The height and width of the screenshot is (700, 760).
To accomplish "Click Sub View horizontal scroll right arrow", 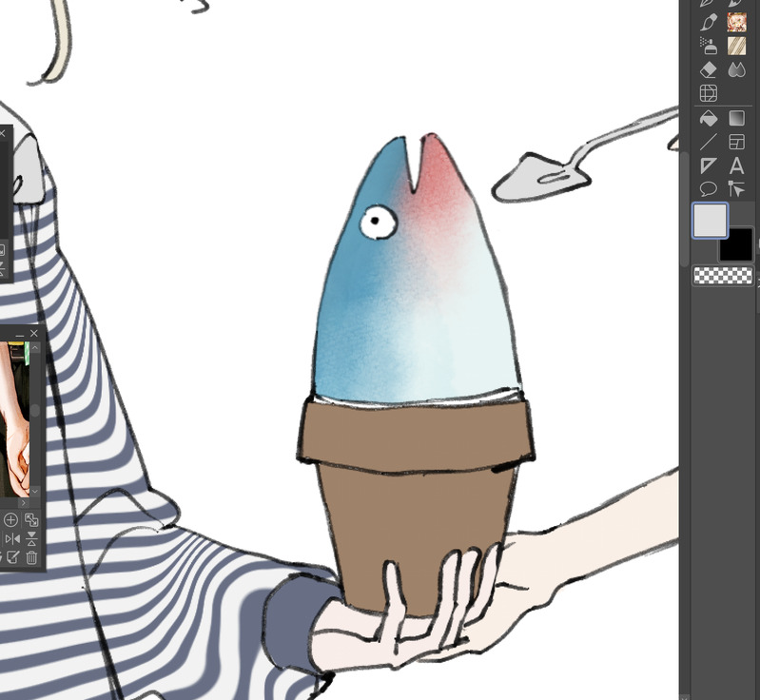I will pyautogui.click(x=23, y=503).
